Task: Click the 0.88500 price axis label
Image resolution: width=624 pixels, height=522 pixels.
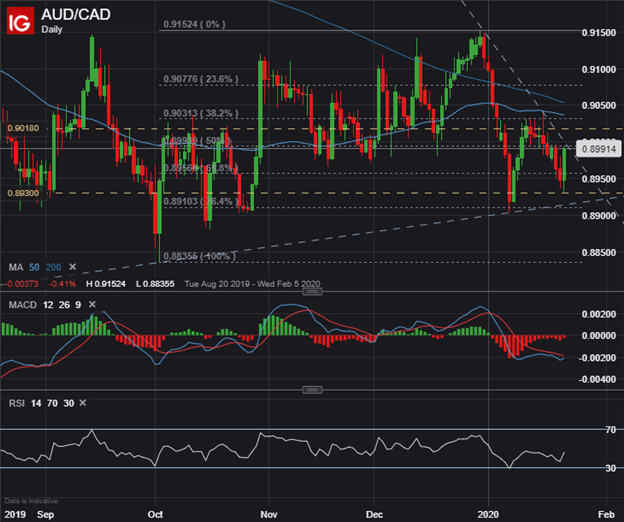Action: (x=599, y=253)
